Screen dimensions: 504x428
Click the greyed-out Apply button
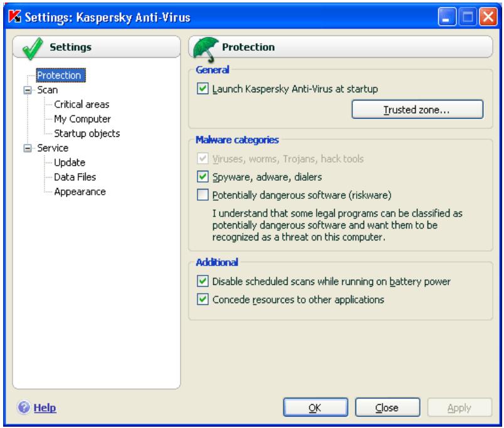click(459, 407)
